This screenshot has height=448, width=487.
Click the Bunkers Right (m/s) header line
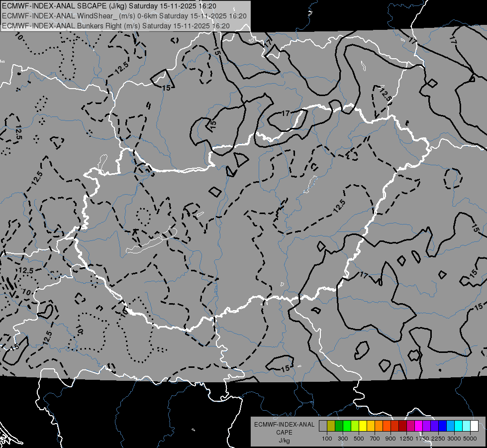point(115,26)
